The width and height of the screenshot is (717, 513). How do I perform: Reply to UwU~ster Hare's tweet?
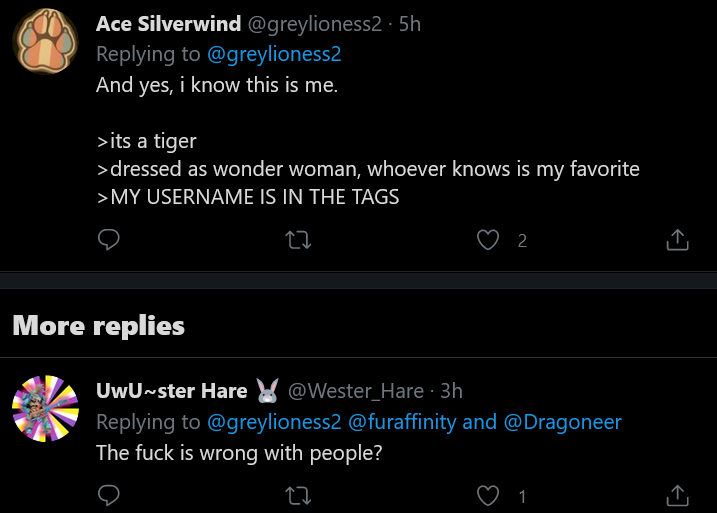pyautogui.click(x=108, y=495)
